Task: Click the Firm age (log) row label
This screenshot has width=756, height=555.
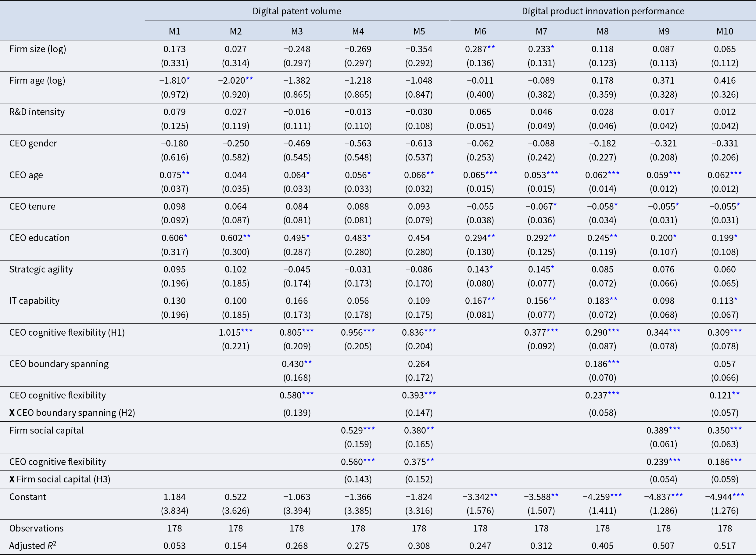Action: coord(37,81)
